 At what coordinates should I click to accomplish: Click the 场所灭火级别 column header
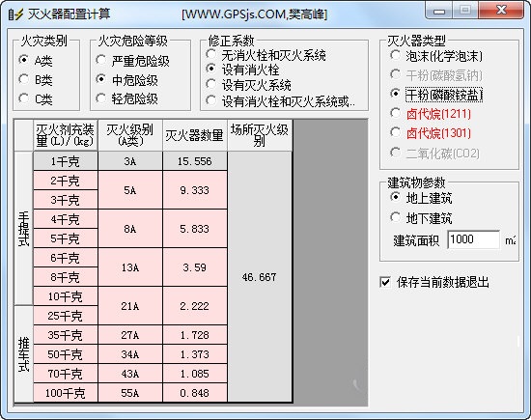tap(260, 135)
